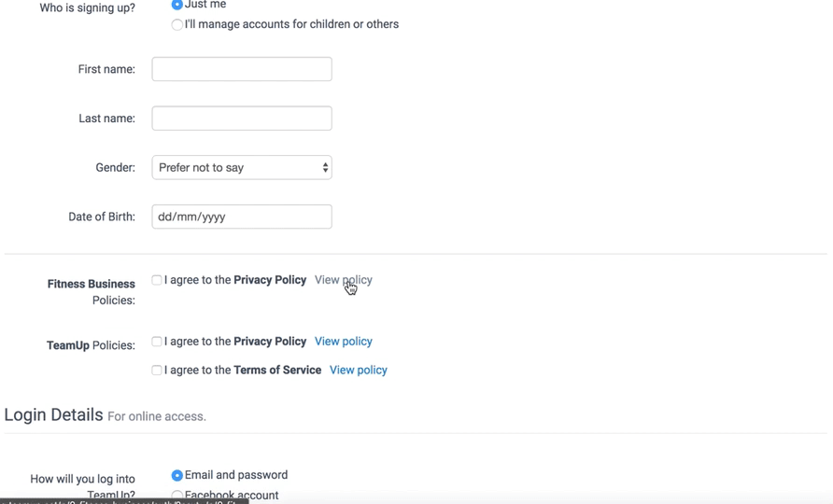833x504 pixels.
Task: View the TeamUp Privacy Policy link
Action: [343, 342]
